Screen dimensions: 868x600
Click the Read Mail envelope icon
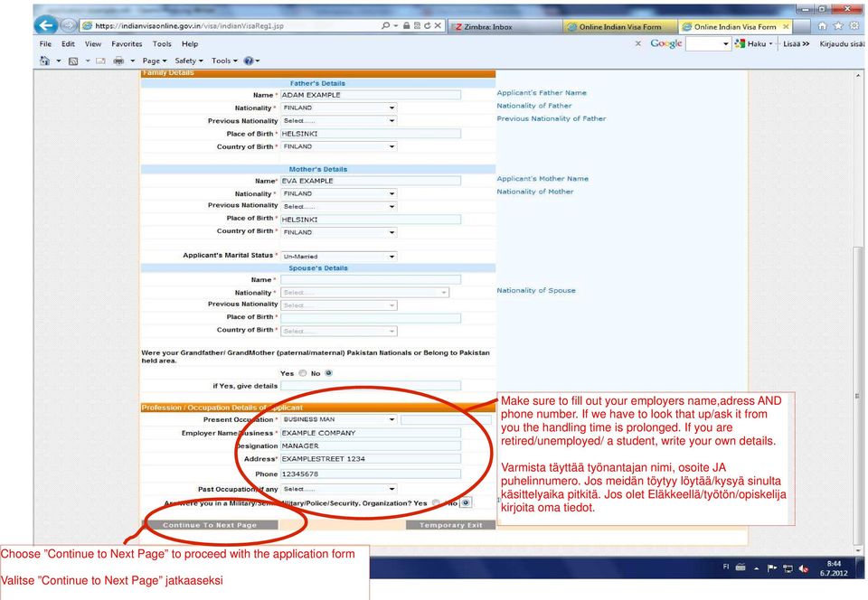[x=100, y=61]
